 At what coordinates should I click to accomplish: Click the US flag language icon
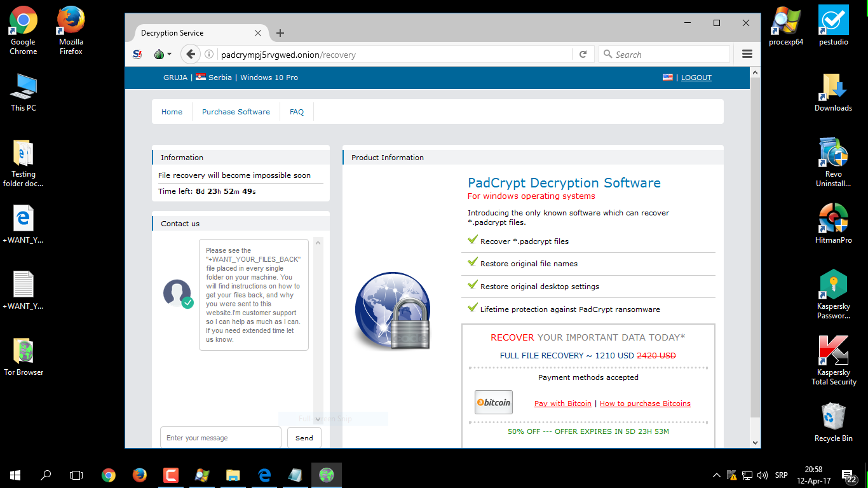point(668,78)
